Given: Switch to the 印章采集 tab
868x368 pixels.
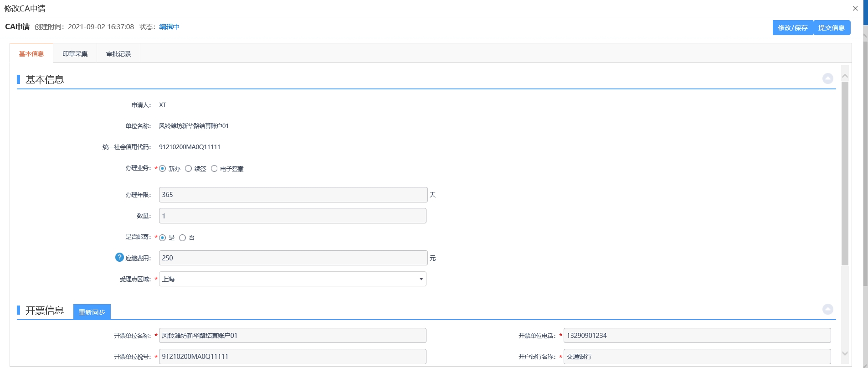Looking at the screenshot, I should click(75, 54).
